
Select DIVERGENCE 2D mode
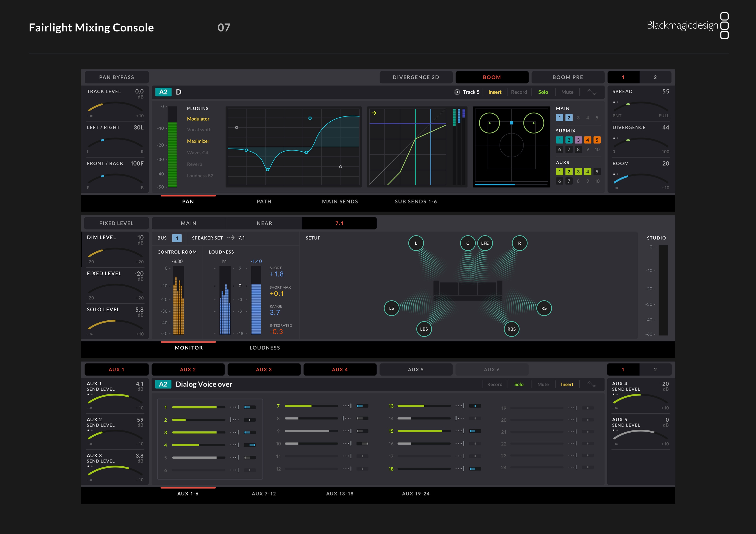(x=416, y=77)
